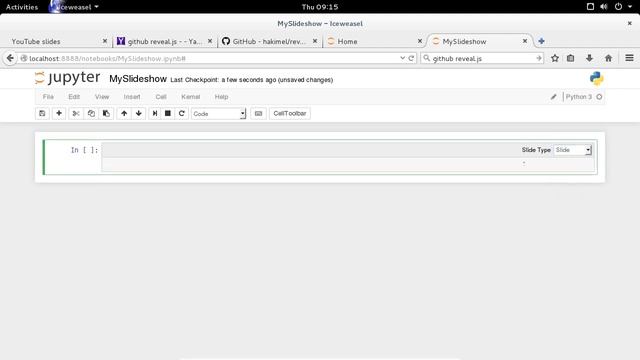Image resolution: width=640 pixels, height=360 pixels.
Task: Save notebook with floppy disk icon
Action: 42,113
